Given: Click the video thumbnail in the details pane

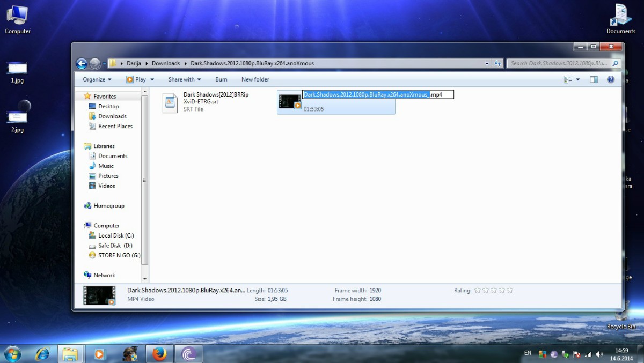Looking at the screenshot, I should pos(99,295).
